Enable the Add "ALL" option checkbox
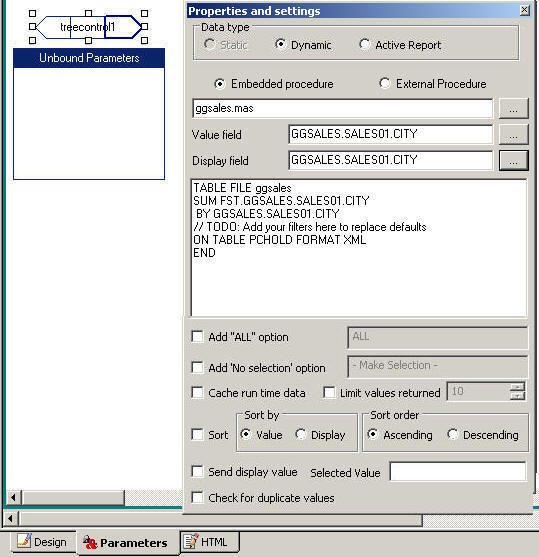Image resolution: width=539 pixels, height=557 pixels. pyautogui.click(x=197, y=336)
